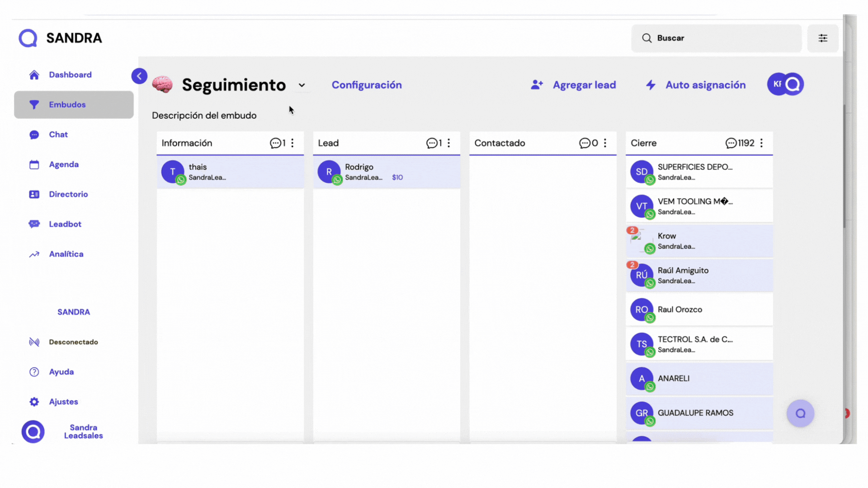Click Agregar lead button
Viewport: 868px width, 488px height.
pos(573,85)
